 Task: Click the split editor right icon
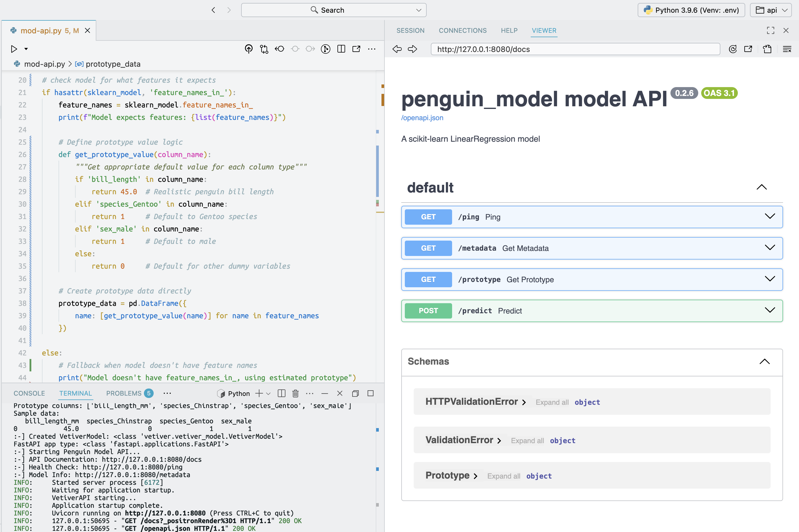(x=341, y=49)
